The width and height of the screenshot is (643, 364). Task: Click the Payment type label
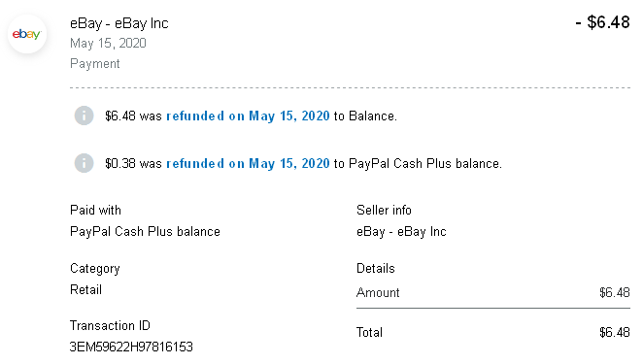click(95, 63)
